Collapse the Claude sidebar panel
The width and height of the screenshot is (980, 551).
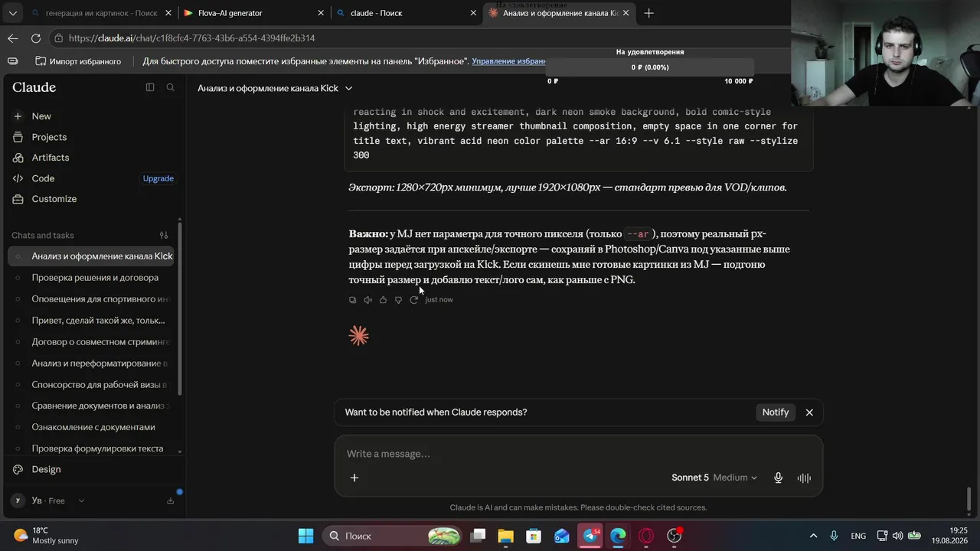(x=150, y=87)
